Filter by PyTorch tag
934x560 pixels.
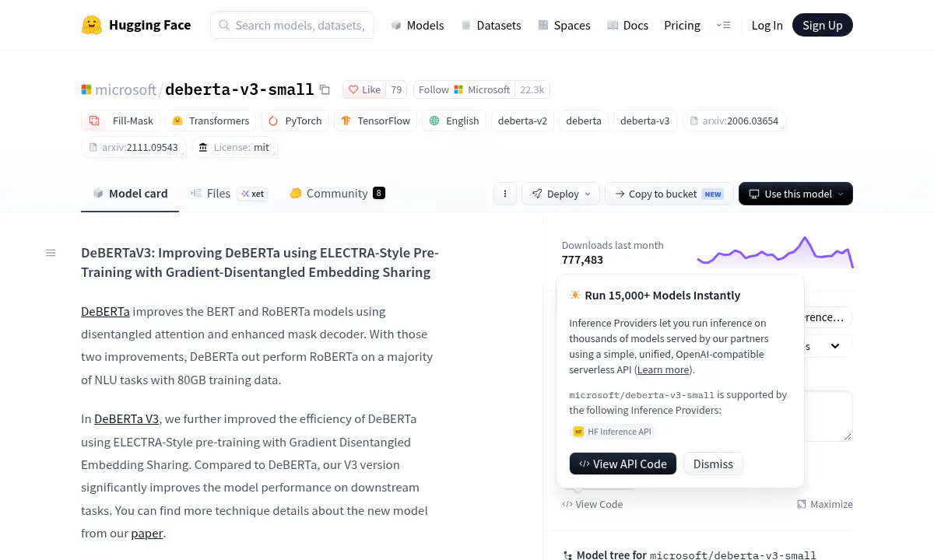[x=295, y=121]
